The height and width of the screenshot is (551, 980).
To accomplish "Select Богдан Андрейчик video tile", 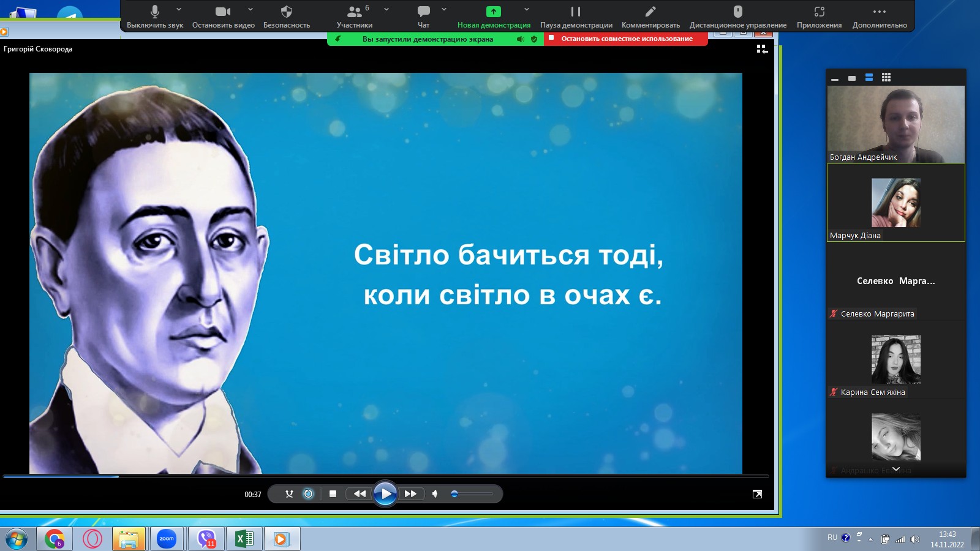I will click(896, 124).
